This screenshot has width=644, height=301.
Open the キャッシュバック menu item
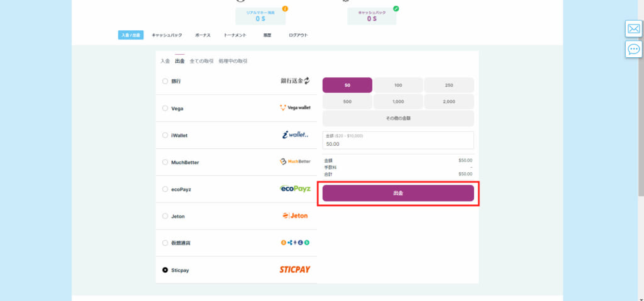click(167, 35)
